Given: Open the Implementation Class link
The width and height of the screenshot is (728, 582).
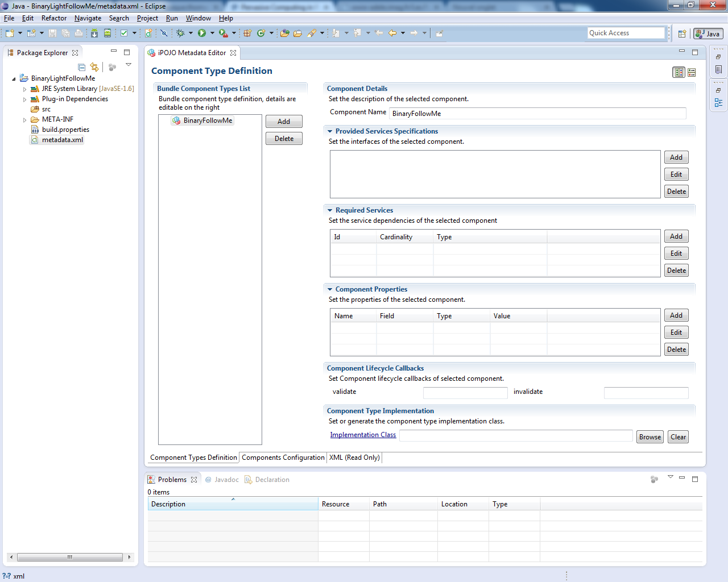Looking at the screenshot, I should (363, 435).
